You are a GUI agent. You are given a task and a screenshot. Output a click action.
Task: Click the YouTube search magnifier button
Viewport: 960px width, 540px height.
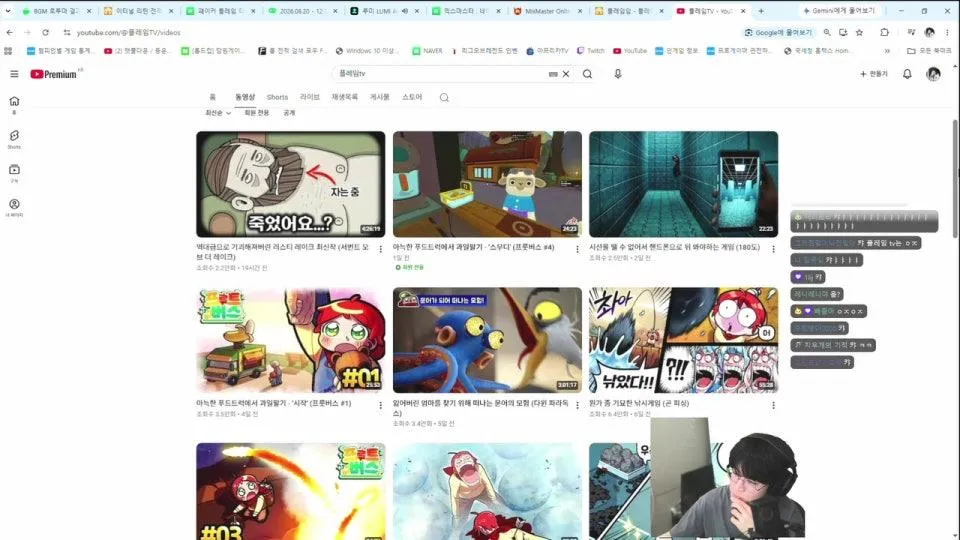pos(587,74)
